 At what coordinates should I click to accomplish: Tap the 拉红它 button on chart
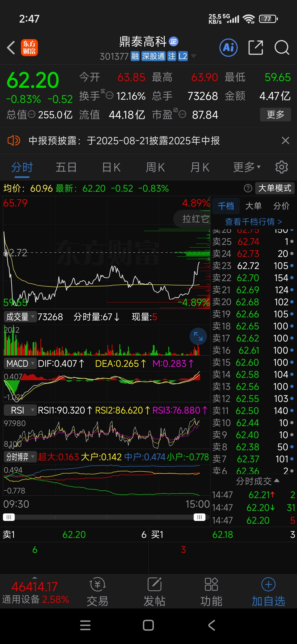pos(192,219)
